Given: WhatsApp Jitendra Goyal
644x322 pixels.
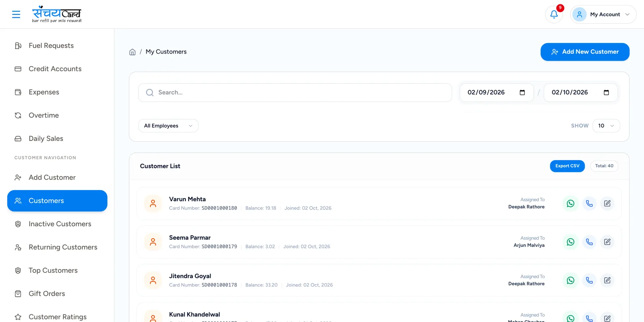Looking at the screenshot, I should [570, 281].
